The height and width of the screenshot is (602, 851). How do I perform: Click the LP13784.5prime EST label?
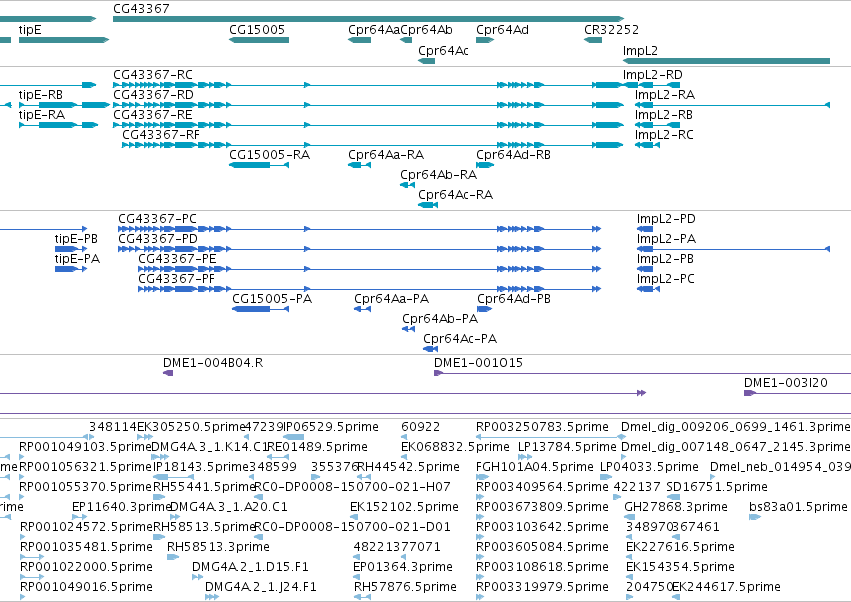tap(567, 447)
